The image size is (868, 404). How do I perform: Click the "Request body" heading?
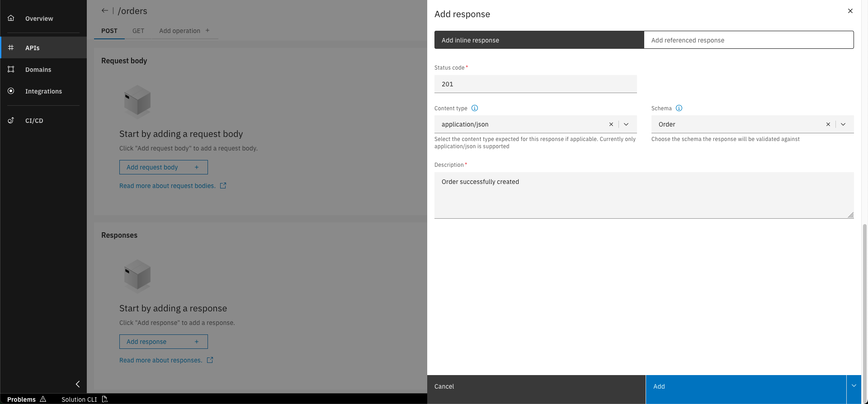(124, 61)
